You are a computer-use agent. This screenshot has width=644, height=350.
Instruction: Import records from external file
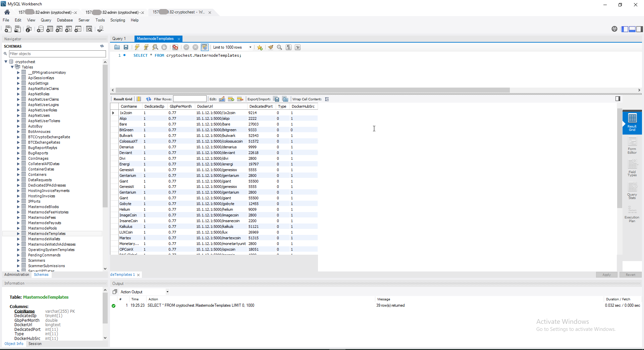point(285,99)
